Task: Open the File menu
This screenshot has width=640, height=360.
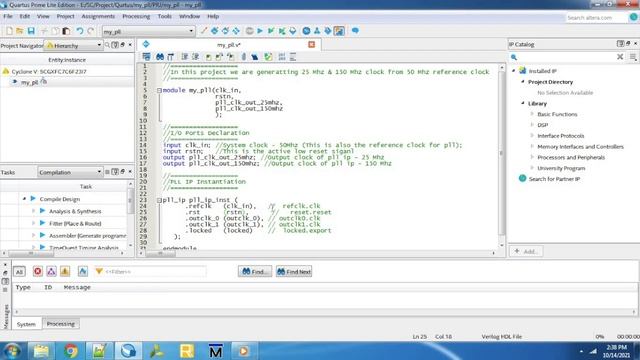Action: (x=8, y=16)
